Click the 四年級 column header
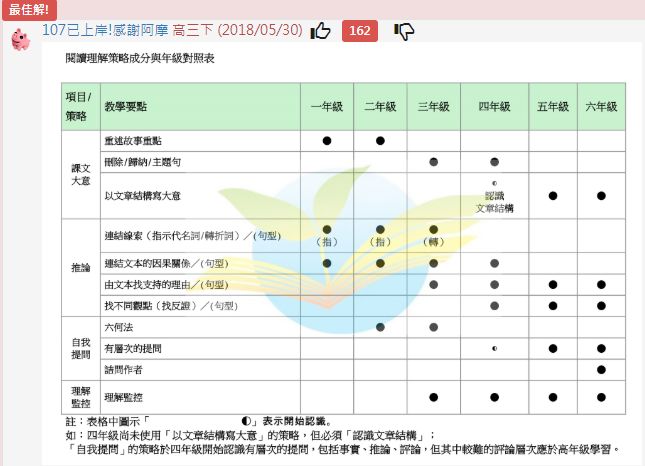 click(494, 107)
